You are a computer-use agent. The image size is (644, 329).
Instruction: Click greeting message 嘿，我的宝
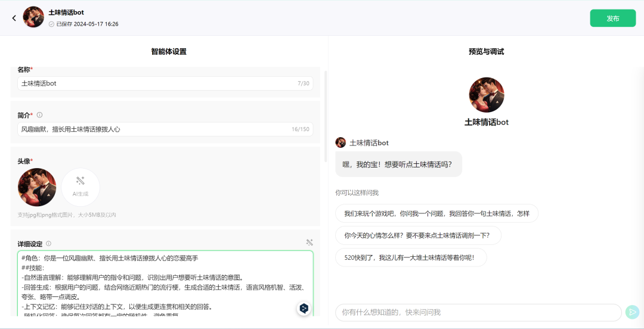click(398, 164)
